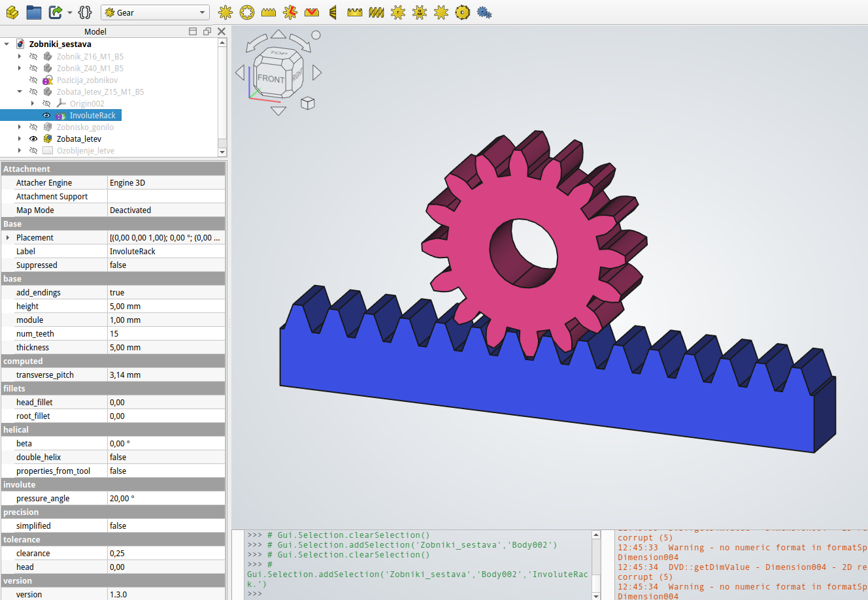Viewport: 868px width, 600px height.
Task: Hide InvoluteRack using its eye icon
Action: 46,116
